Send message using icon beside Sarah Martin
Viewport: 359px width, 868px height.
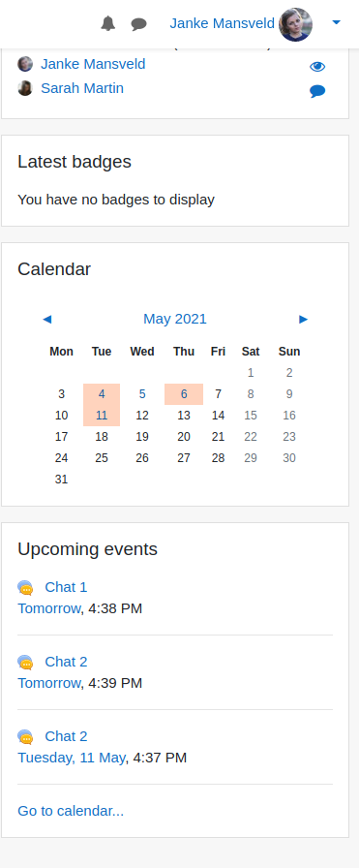[x=317, y=91]
